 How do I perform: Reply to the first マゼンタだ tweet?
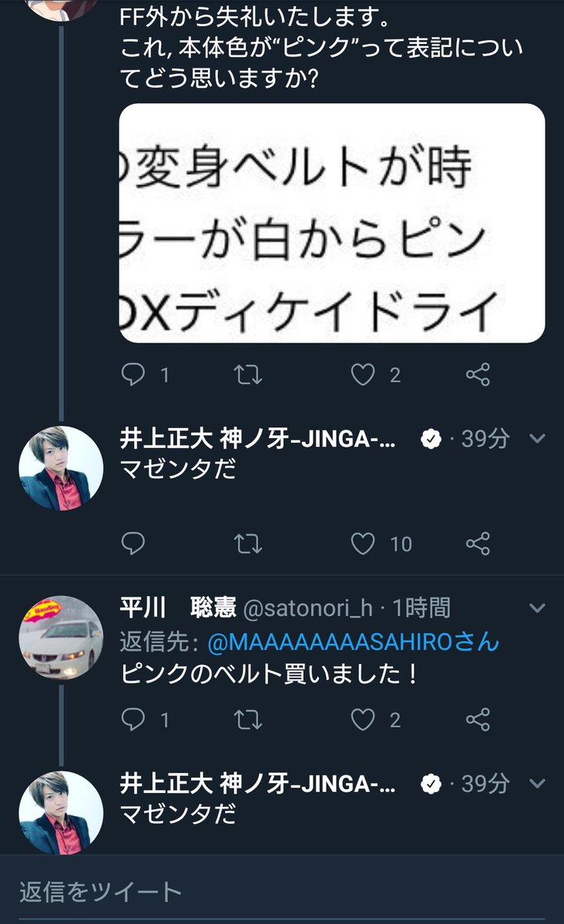[x=133, y=544]
